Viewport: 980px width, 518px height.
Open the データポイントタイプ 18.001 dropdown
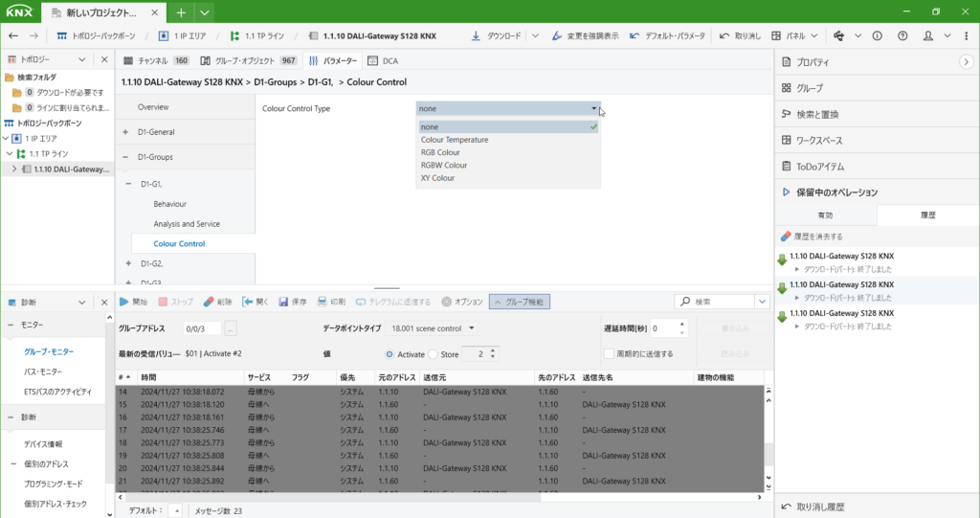tap(432, 328)
